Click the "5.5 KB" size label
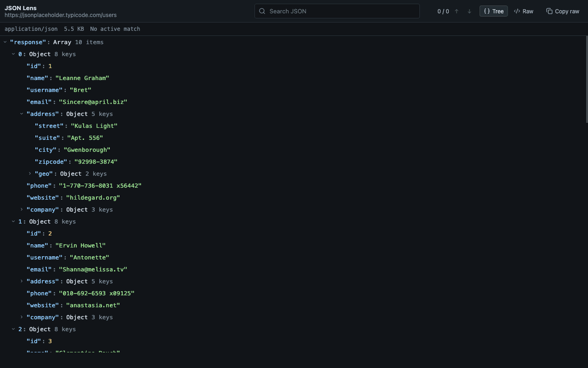This screenshot has width=588, height=368. tap(74, 29)
